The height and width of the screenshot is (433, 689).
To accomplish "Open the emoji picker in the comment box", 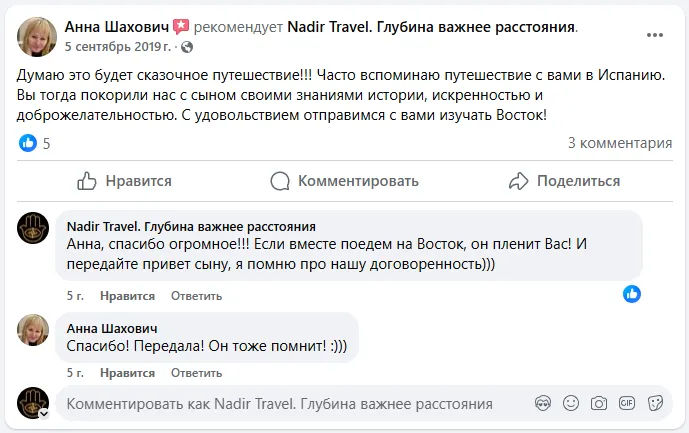I will pyautogui.click(x=571, y=404).
